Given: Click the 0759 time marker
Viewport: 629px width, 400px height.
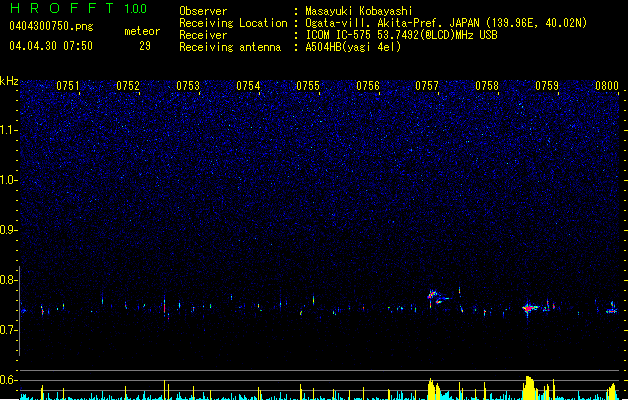Looking at the screenshot, I should 547,86.
